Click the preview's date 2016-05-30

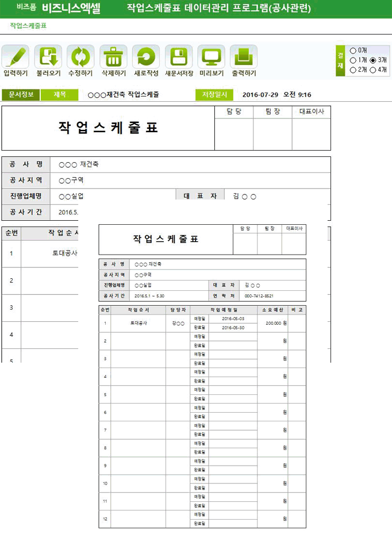[x=233, y=328]
